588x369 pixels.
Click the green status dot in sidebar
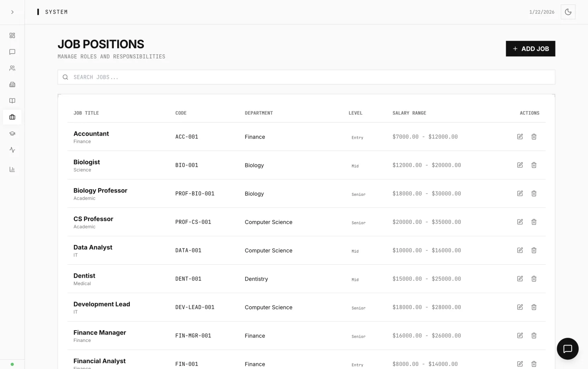(x=12, y=364)
